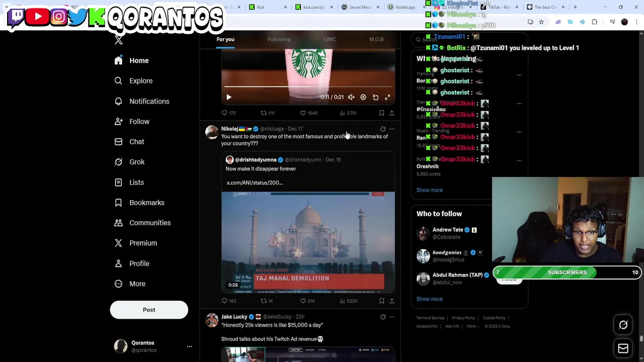Expand Starbucks video to fullscreen
The height and width of the screenshot is (362, 644).
(x=387, y=97)
